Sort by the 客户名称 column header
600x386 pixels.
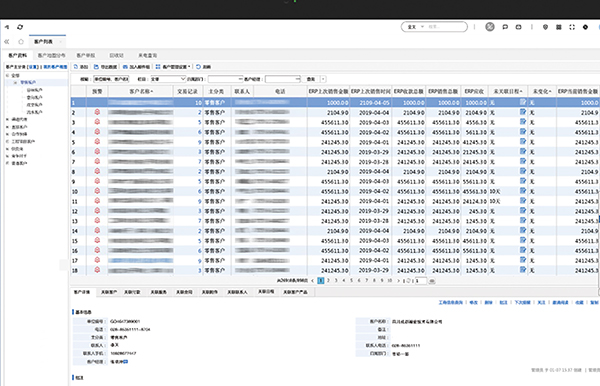[x=141, y=91]
